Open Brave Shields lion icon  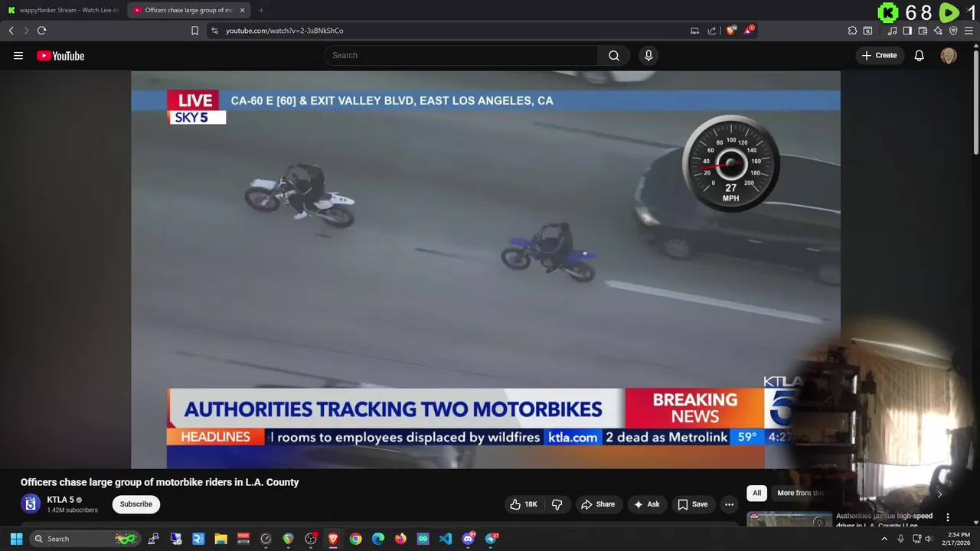(x=730, y=31)
